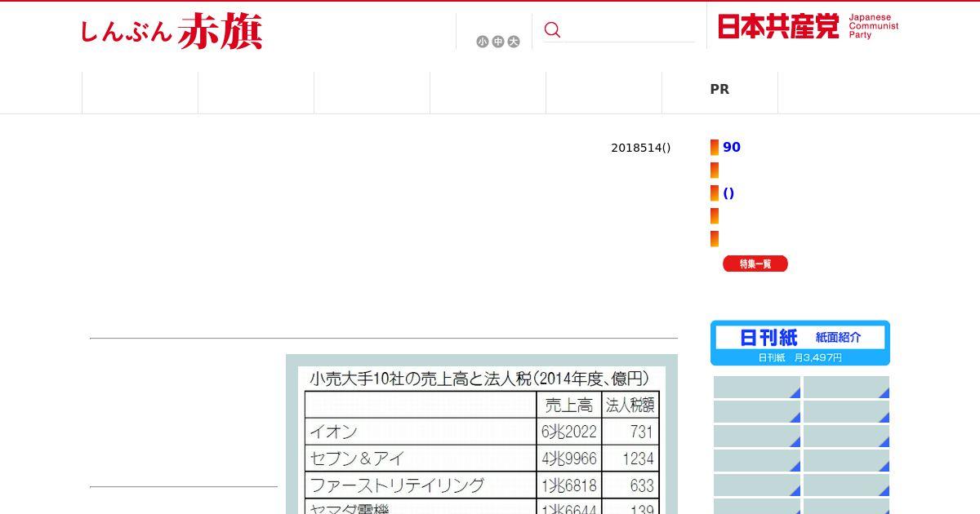Open the sidebar link labeled ()
Viewport: 980px width, 514px height.
[x=728, y=193]
